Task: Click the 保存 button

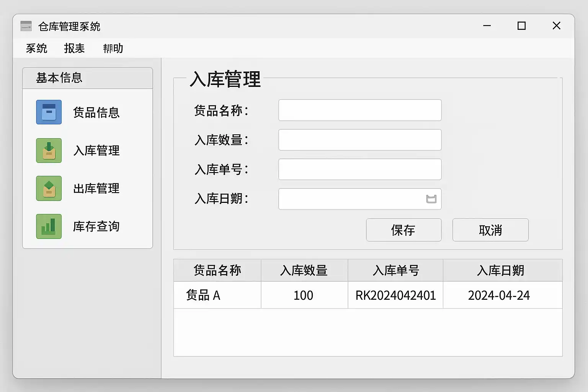Action: click(403, 230)
